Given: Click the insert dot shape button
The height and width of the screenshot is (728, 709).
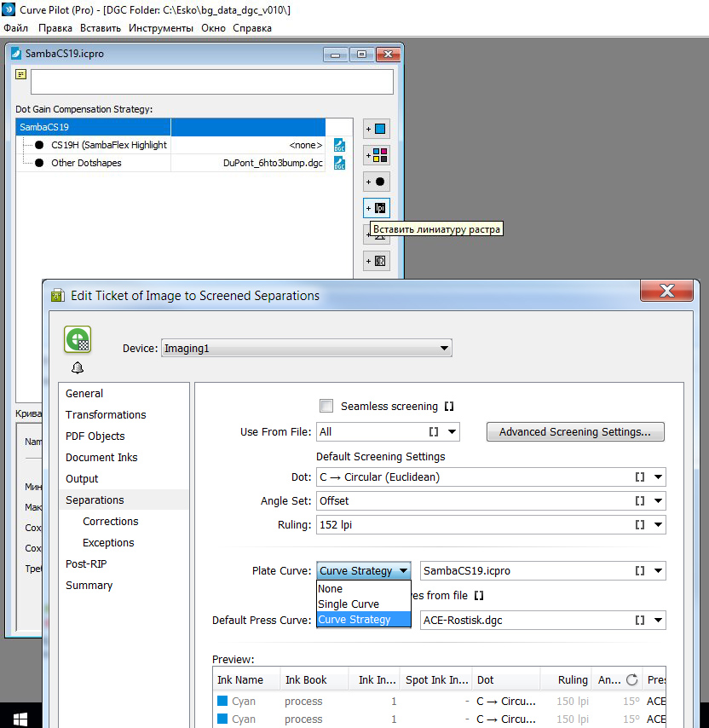Looking at the screenshot, I should pos(377,182).
